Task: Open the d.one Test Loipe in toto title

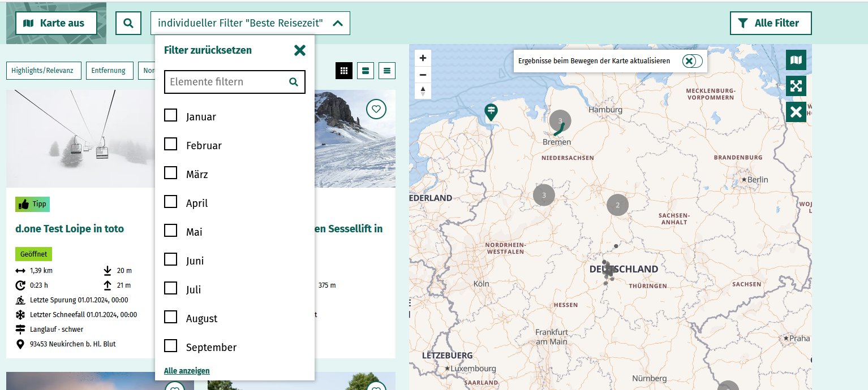Action: (70, 229)
